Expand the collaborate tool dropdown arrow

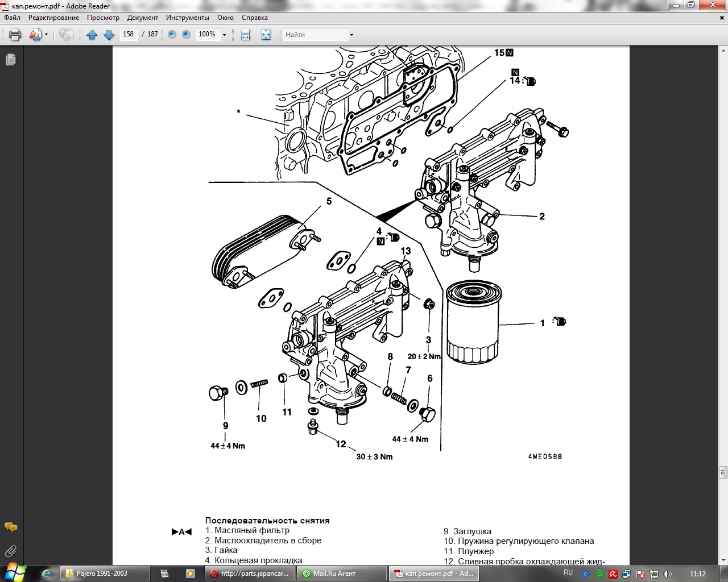[46, 35]
